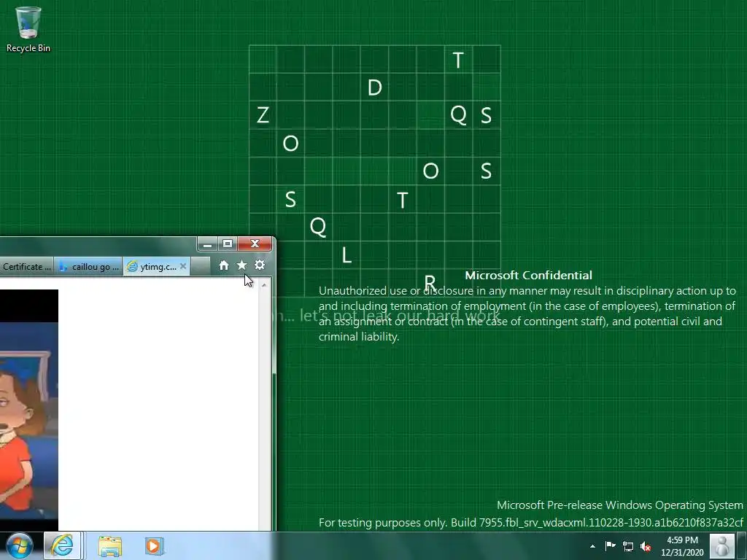Open a new tab in Internet Explorer
This screenshot has height=560, width=747.
pos(200,267)
